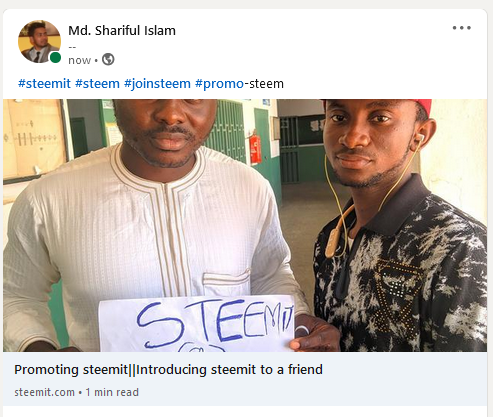This screenshot has height=417, width=493.
Task: Visit the #promo hashtag
Action: 219,83
